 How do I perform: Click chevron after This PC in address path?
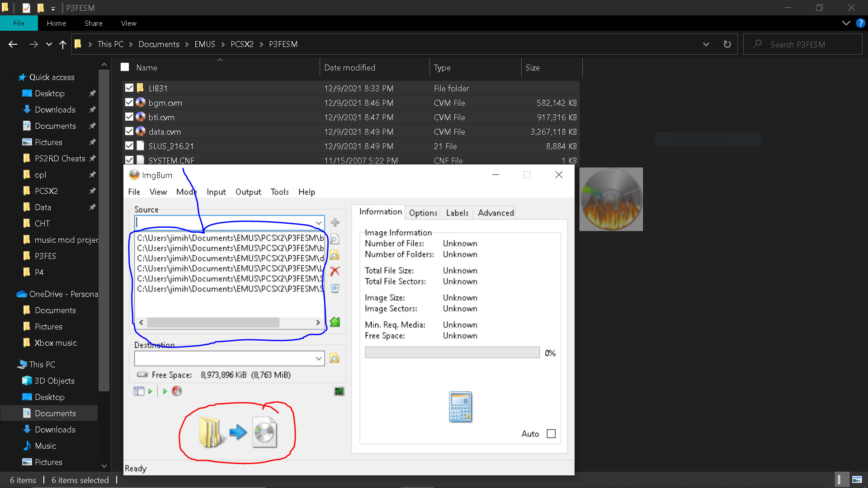[131, 44]
